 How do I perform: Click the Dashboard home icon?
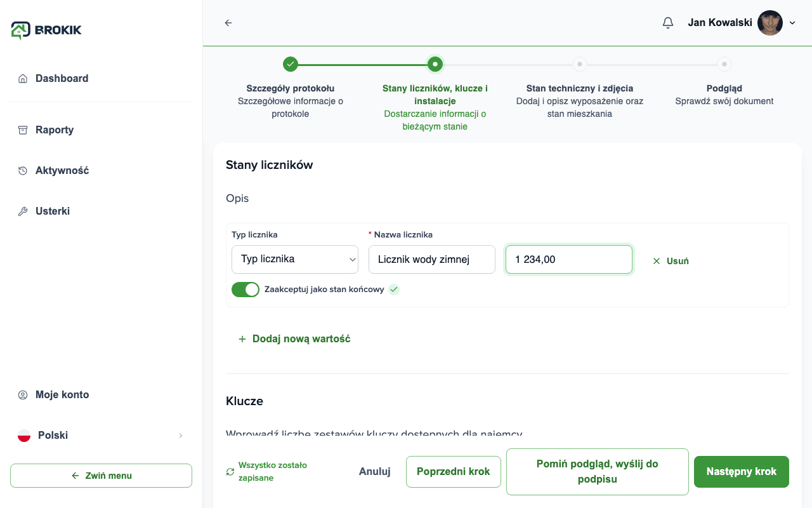click(23, 79)
